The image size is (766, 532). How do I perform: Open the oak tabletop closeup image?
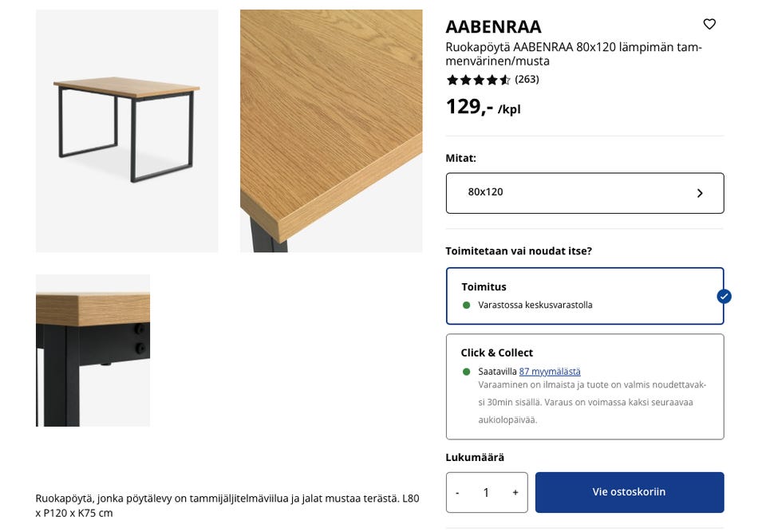pos(331,131)
